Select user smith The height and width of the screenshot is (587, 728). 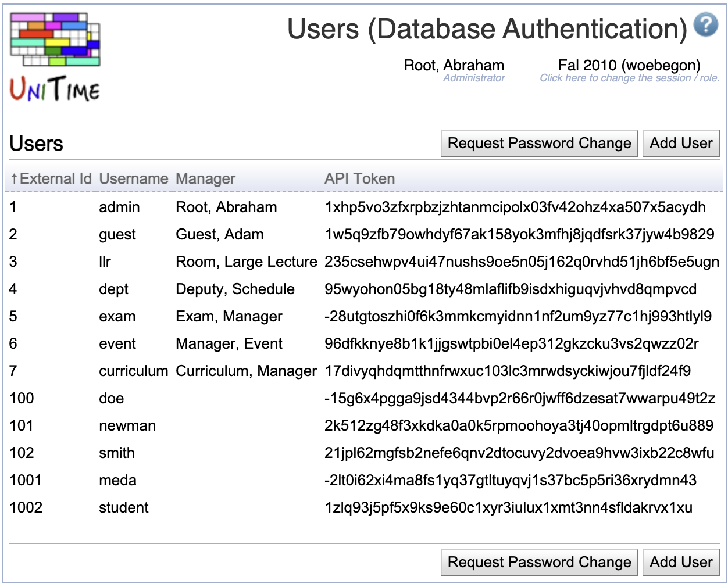(117, 453)
